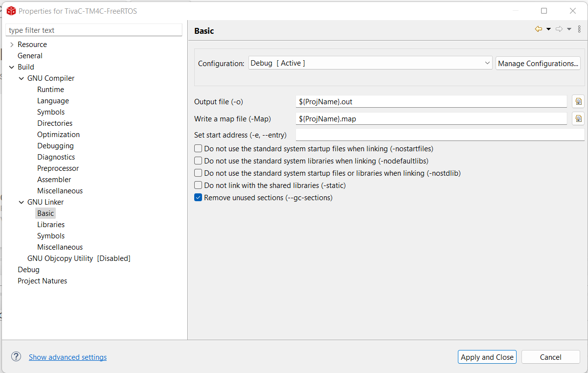Collapse the GNU Compiler node
Image resolution: width=588 pixels, height=373 pixels.
22,78
